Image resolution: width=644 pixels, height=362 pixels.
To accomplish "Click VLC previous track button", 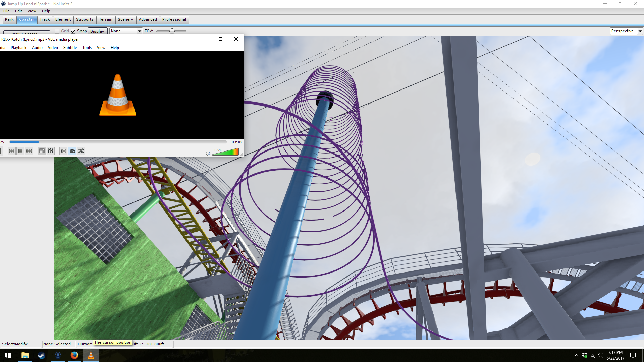I will [12, 151].
